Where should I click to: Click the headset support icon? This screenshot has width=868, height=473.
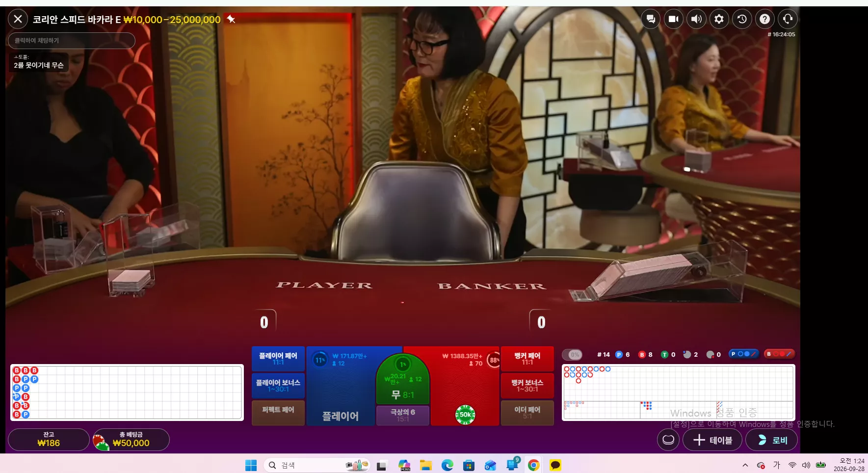pos(788,19)
